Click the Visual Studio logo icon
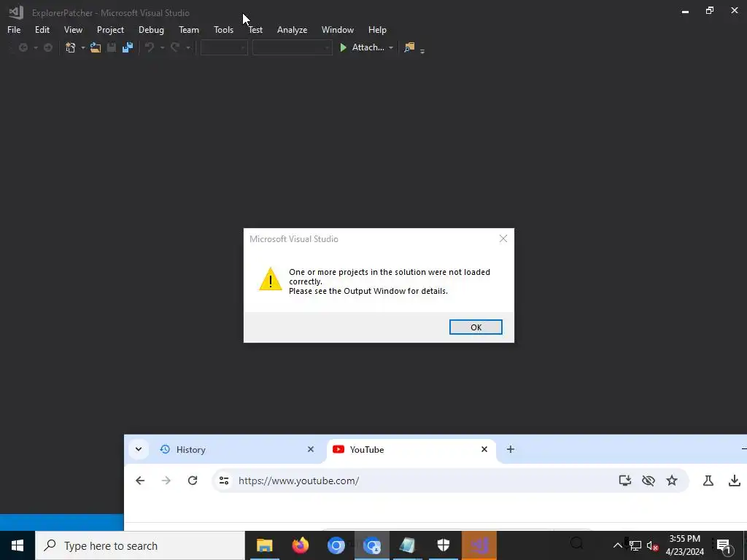 point(16,12)
